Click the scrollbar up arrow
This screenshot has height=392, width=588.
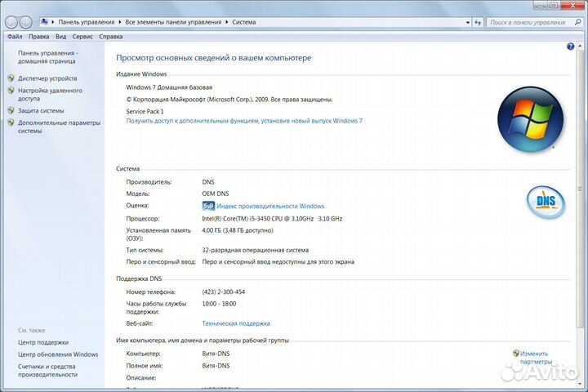[580, 46]
